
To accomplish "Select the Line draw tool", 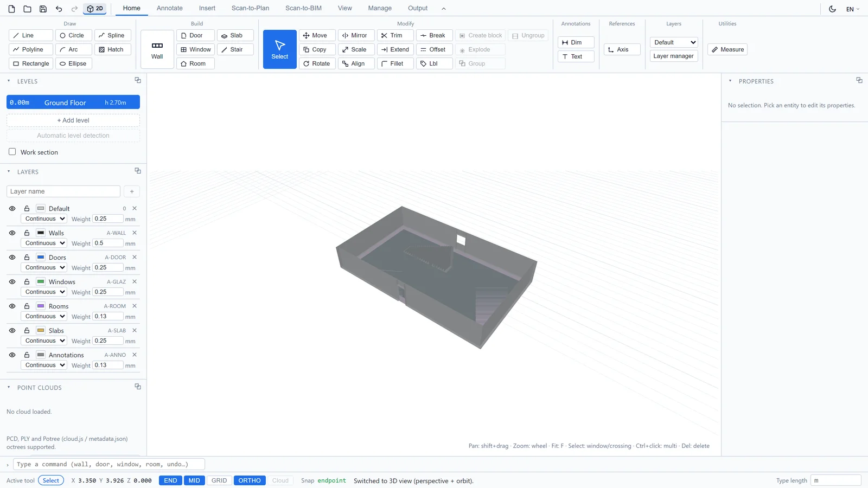I will tap(31, 35).
